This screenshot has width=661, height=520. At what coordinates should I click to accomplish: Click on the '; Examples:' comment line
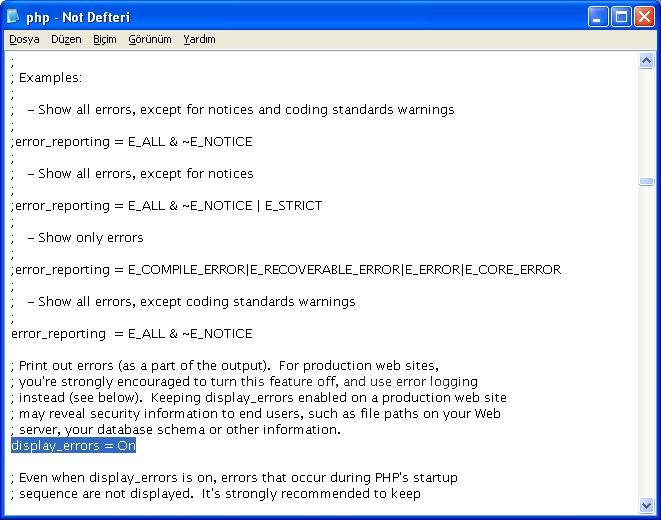[x=50, y=78]
